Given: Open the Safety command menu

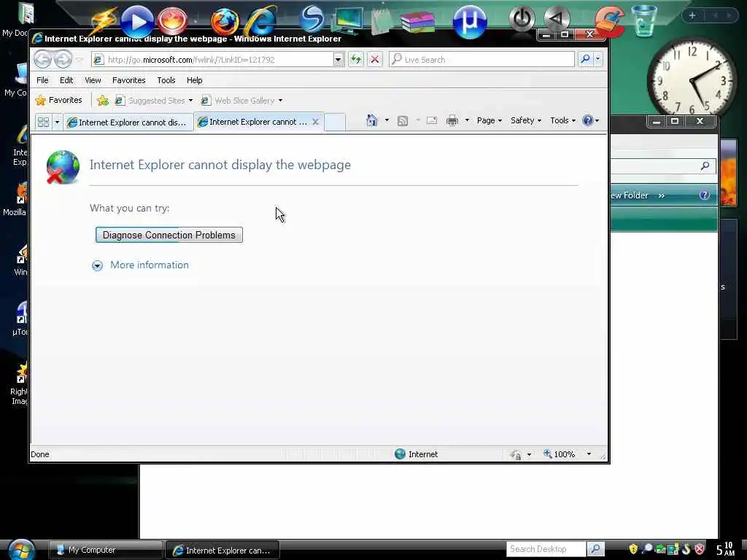Looking at the screenshot, I should (x=526, y=120).
